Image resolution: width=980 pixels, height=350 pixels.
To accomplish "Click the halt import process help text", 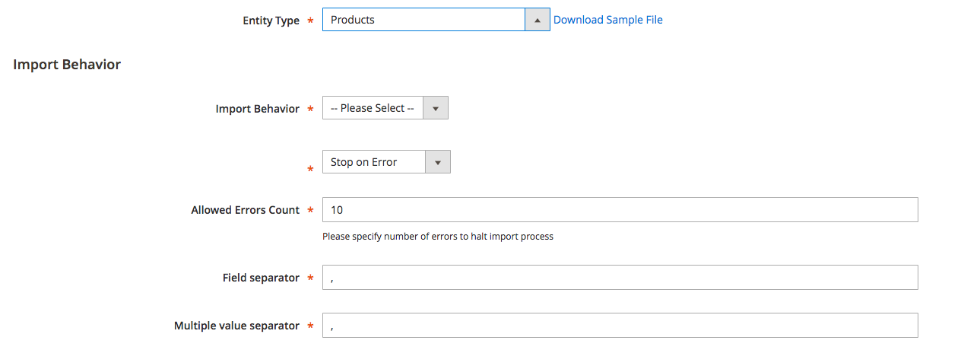I will [x=437, y=237].
